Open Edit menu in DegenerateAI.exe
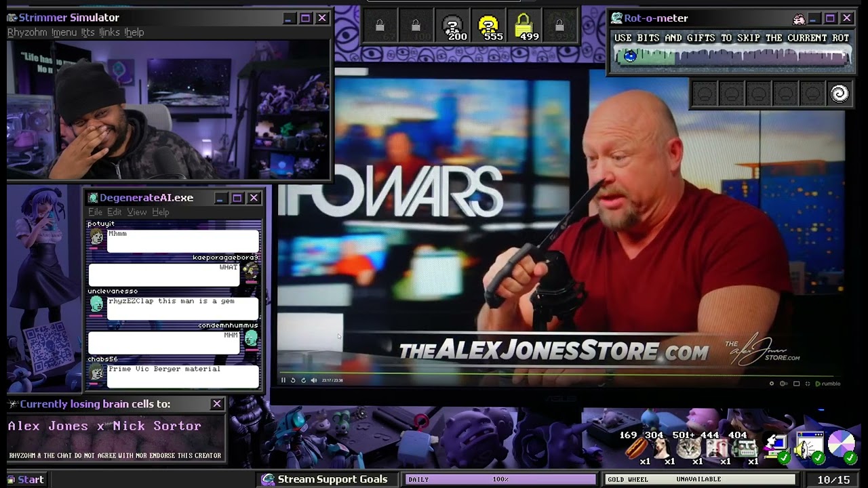 tap(114, 212)
